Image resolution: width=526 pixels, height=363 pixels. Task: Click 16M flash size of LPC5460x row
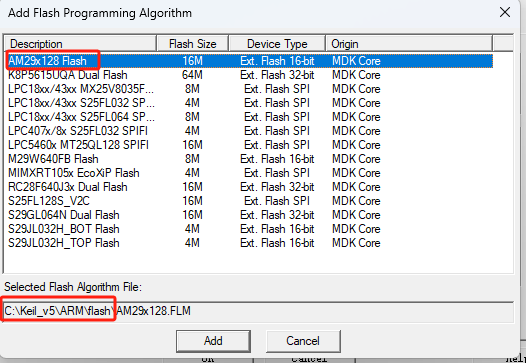(x=192, y=145)
